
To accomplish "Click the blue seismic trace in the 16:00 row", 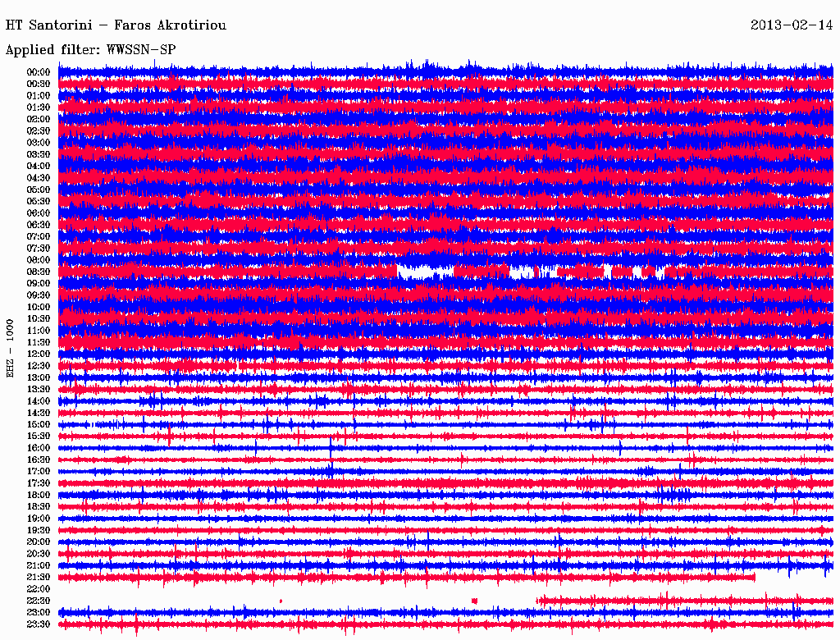I will [x=445, y=448].
